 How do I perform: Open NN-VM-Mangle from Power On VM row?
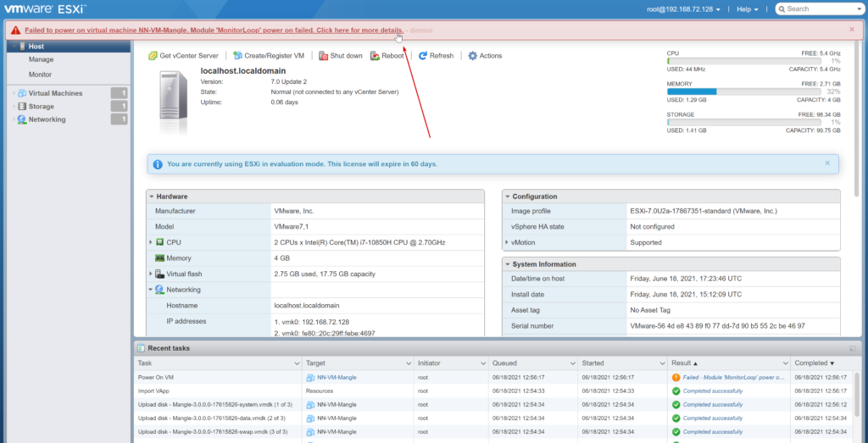coord(337,377)
